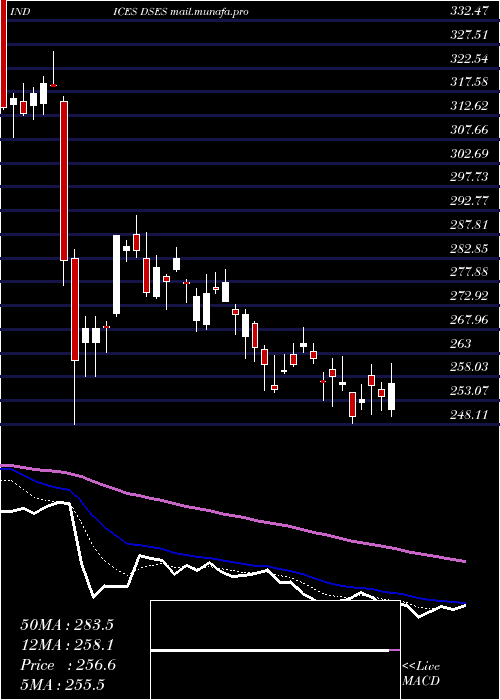Click the 253.07 price axis label
The width and height of the screenshot is (500, 700).
tap(469, 391)
